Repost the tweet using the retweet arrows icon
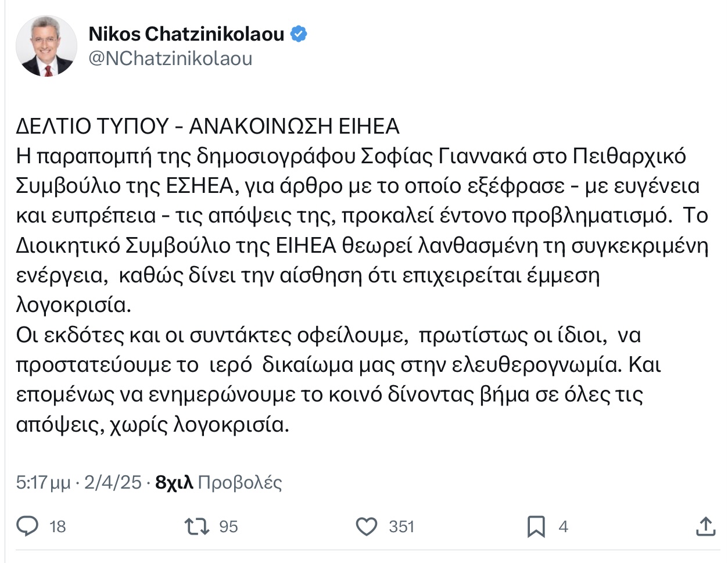Viewport: 728px width, 563px height. pos(196,526)
